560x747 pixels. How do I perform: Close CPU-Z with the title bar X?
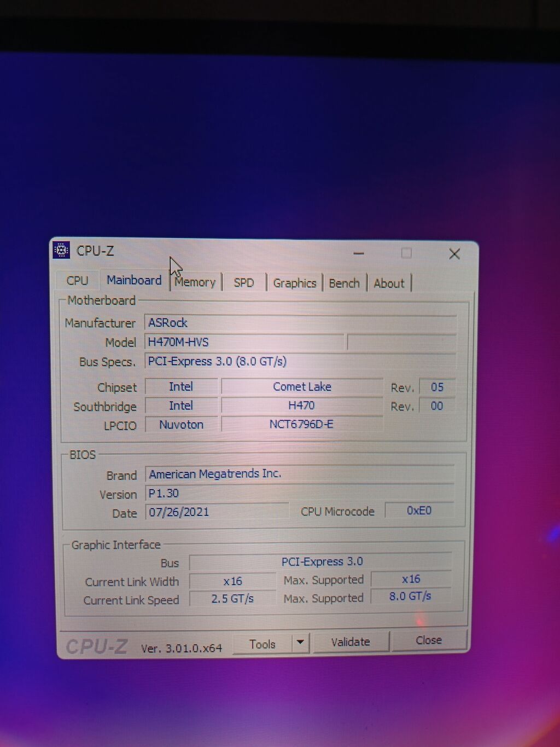454,254
